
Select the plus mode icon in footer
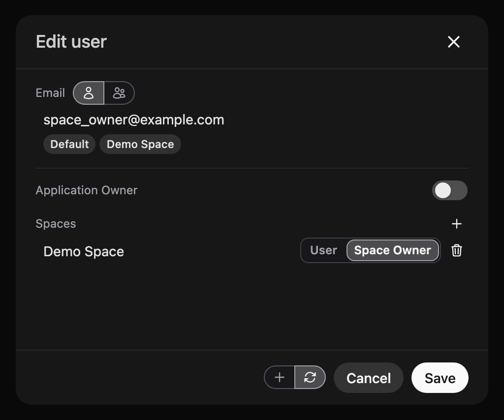tap(280, 377)
